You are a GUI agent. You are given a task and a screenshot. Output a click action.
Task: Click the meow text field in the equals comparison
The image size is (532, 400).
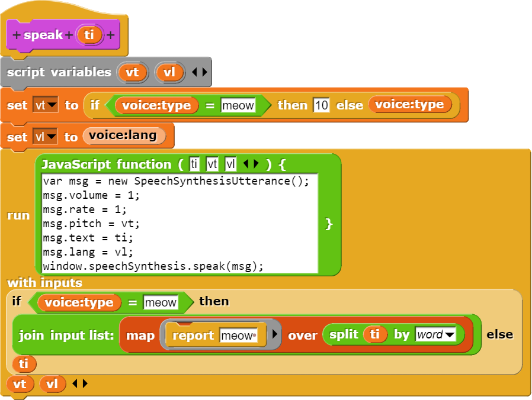tap(239, 105)
